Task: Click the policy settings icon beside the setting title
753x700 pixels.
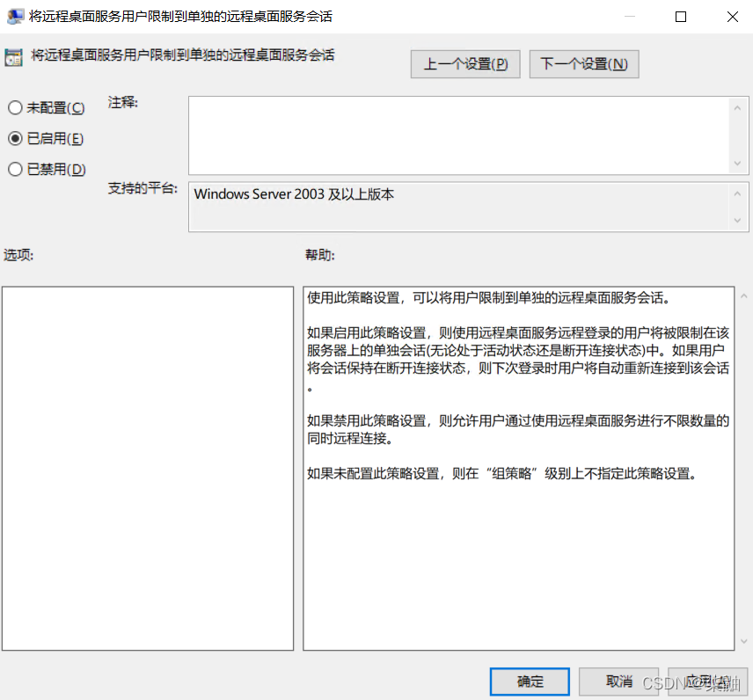Action: pos(12,55)
